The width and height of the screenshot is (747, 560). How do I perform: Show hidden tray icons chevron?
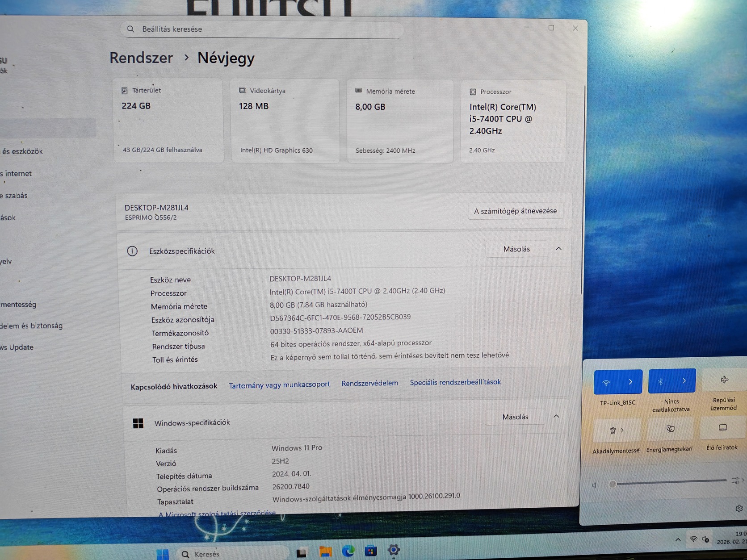[x=678, y=540]
